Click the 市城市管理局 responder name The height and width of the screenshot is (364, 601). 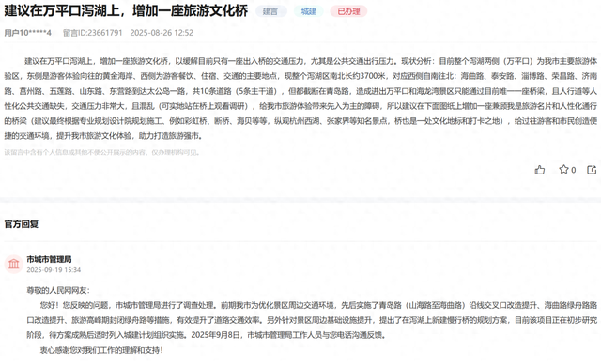(x=49, y=259)
